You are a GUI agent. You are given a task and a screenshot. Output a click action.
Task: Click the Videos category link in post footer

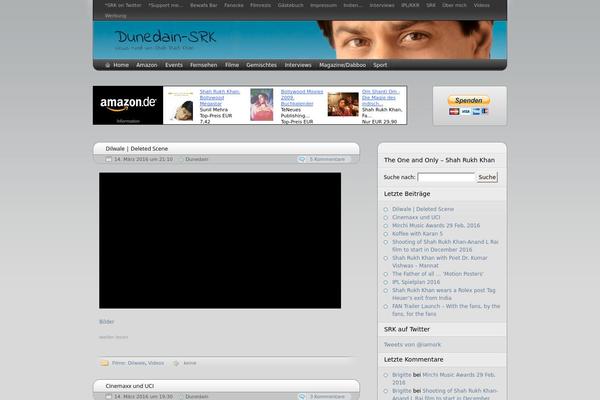156,363
